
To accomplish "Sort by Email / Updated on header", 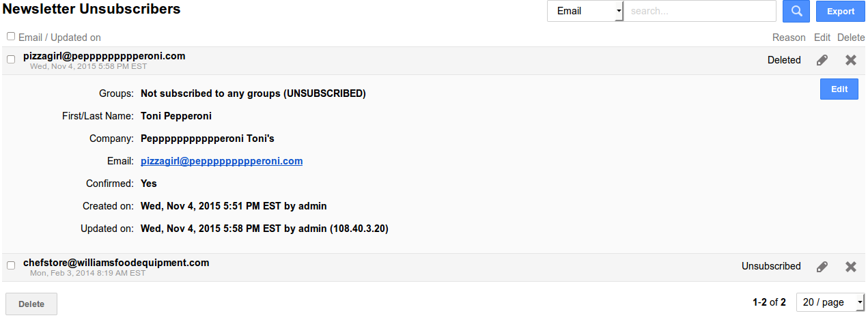I will pos(59,38).
